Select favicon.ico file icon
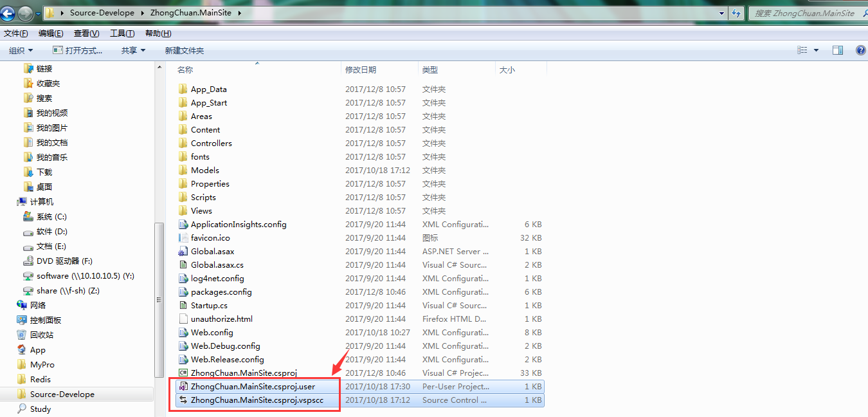Image resolution: width=868 pixels, height=417 pixels. (183, 238)
